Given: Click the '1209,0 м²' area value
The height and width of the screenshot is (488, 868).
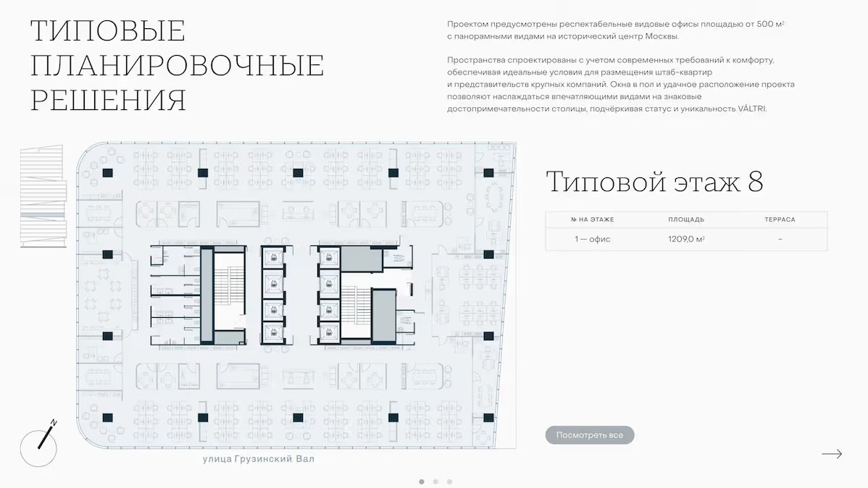Looking at the screenshot, I should tap(686, 239).
